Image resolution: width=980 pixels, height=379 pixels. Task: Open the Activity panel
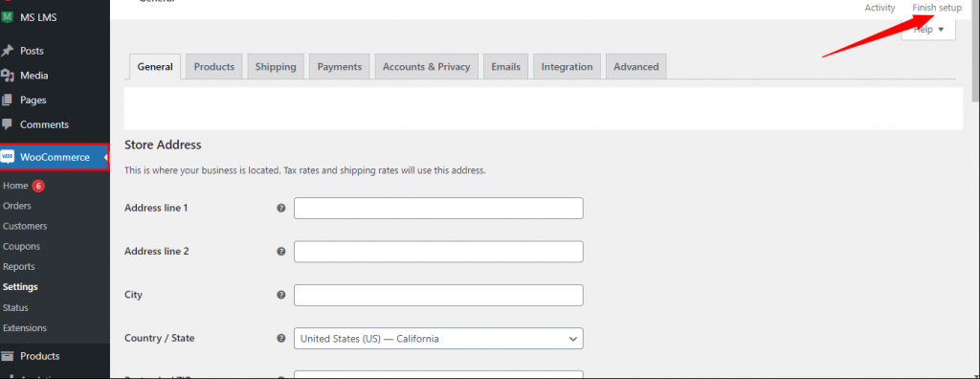point(880,8)
